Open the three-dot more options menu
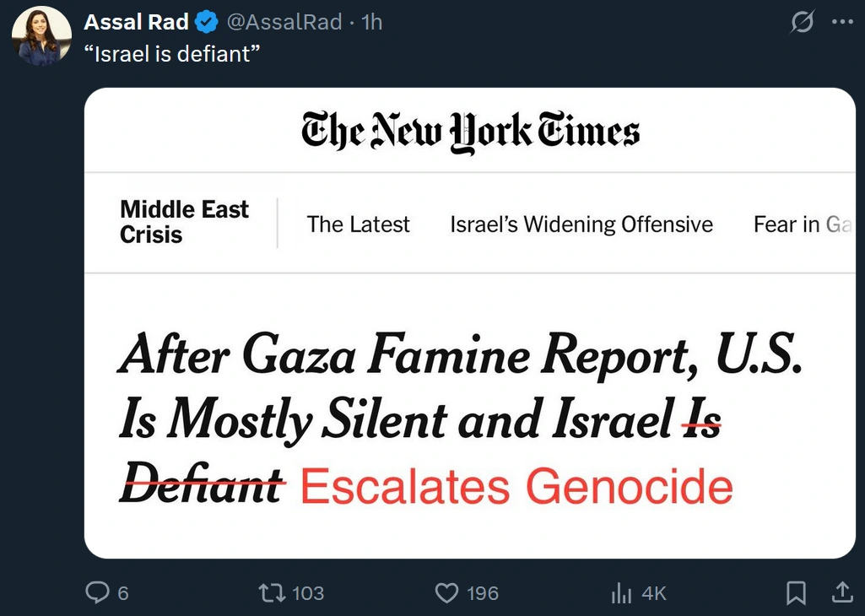This screenshot has width=865, height=616. point(842,23)
